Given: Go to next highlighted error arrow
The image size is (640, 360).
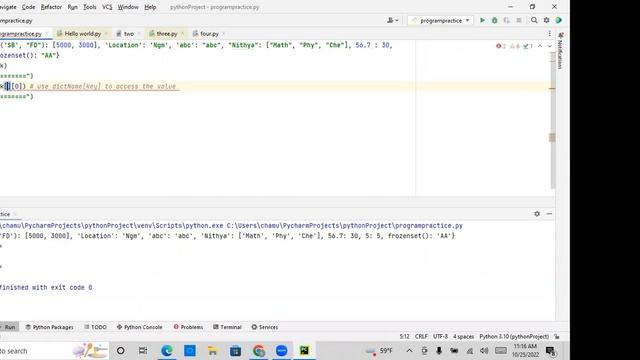Looking at the screenshot, I should 549,46.
